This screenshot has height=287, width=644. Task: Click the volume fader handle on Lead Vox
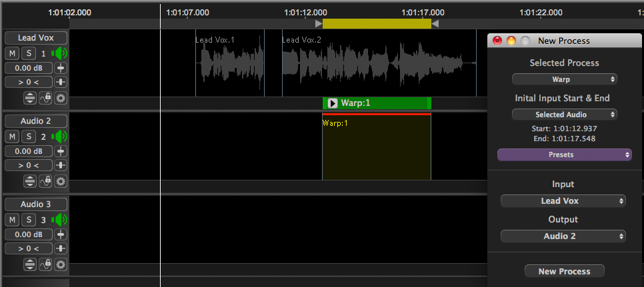pos(61,68)
